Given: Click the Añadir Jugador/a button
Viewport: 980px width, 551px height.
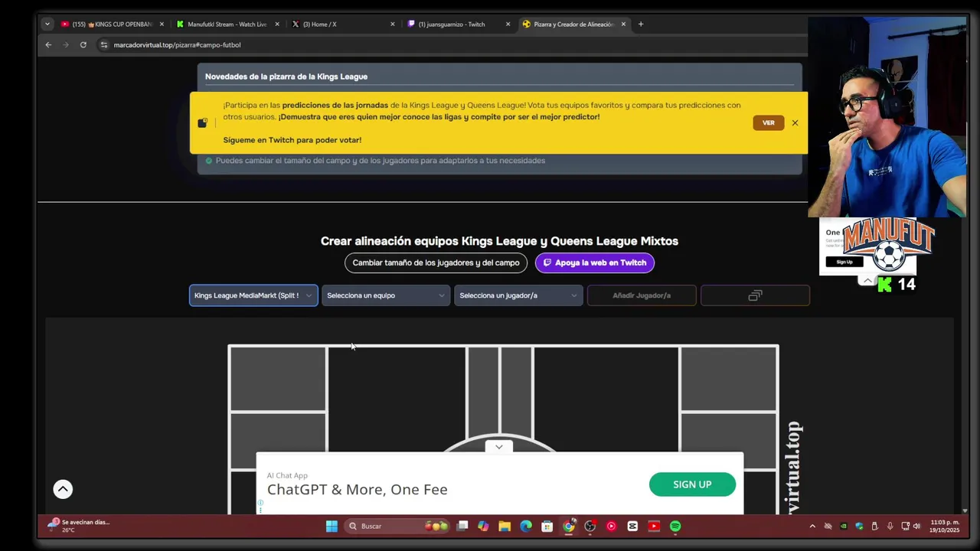Looking at the screenshot, I should point(642,295).
